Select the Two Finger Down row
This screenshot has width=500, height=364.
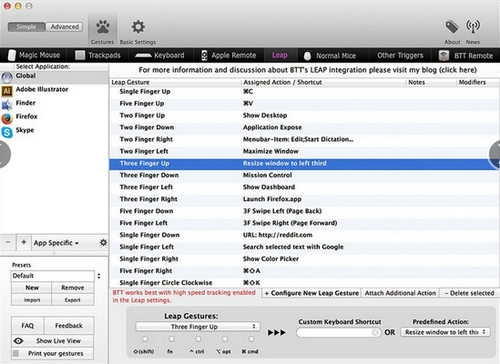pos(304,128)
